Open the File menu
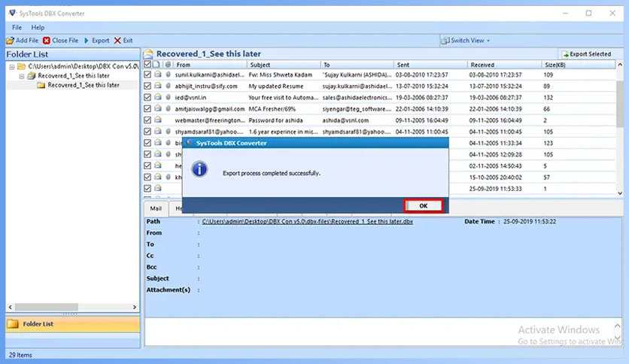The height and width of the screenshot is (364, 629). click(17, 27)
